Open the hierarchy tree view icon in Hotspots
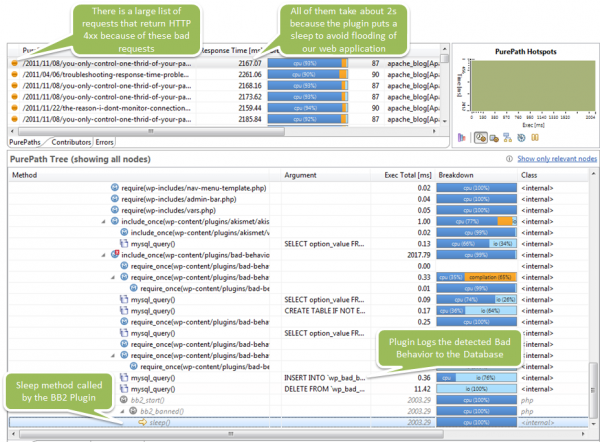Viewport: 600px width, 442px height. coord(507,137)
